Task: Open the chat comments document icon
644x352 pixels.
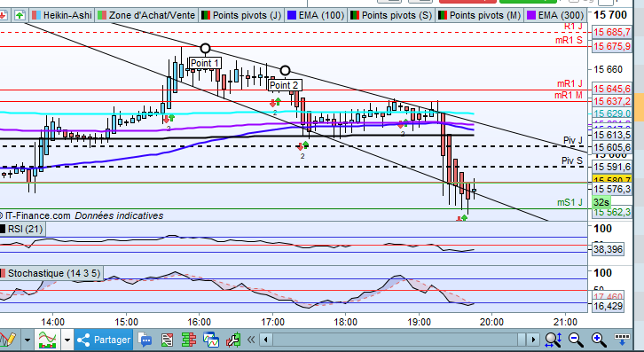Action: (145, 340)
